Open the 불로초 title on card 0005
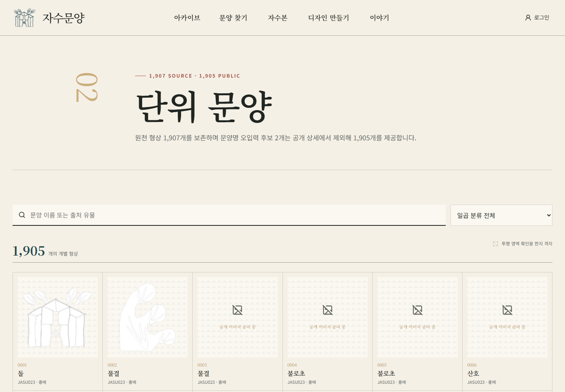This screenshot has height=392, width=565. [386, 374]
